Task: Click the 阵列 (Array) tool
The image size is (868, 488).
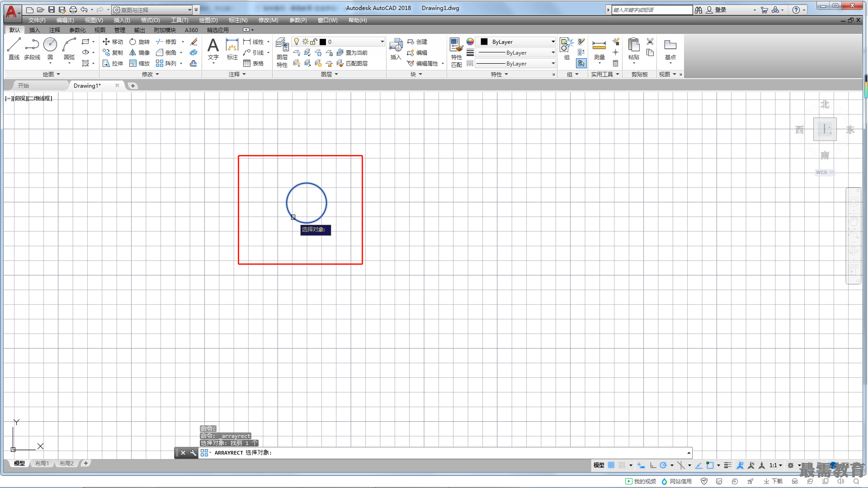Action: 166,63
